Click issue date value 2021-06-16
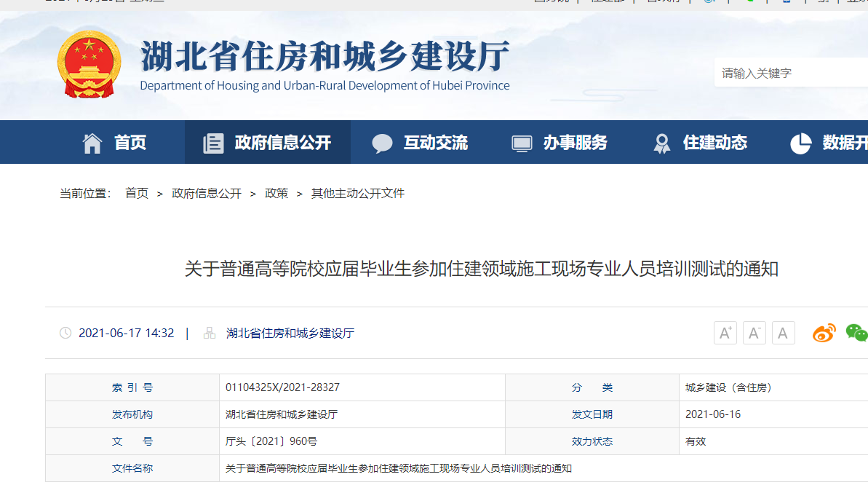 [713, 414]
